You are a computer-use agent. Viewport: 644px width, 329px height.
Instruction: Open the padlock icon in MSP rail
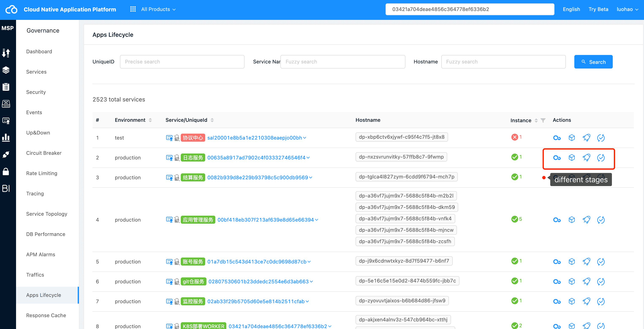(6, 171)
